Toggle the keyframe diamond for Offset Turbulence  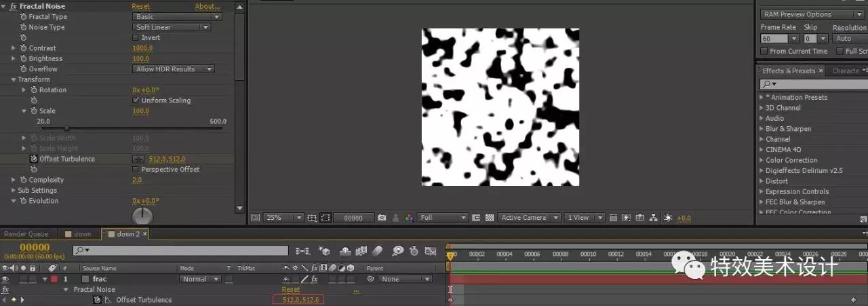click(x=13, y=299)
